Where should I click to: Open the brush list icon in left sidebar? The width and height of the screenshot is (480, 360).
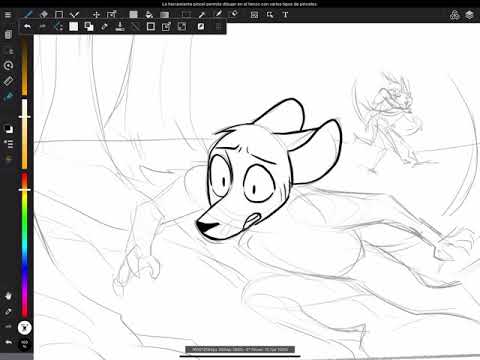coord(9,144)
